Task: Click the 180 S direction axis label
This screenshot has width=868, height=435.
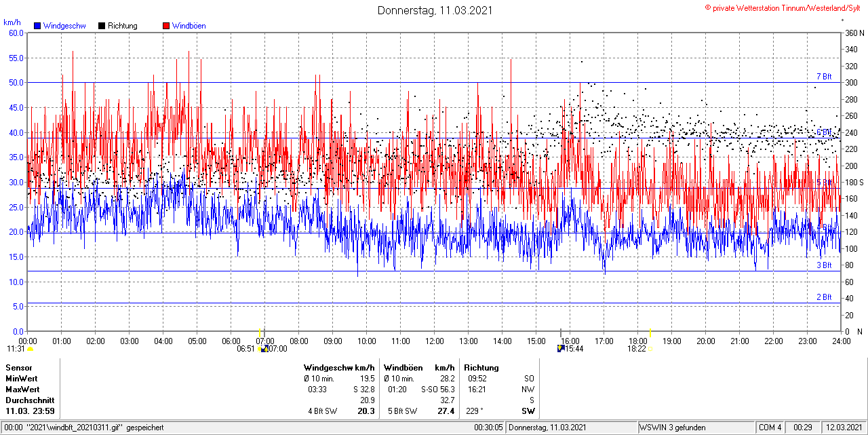Action: point(854,183)
